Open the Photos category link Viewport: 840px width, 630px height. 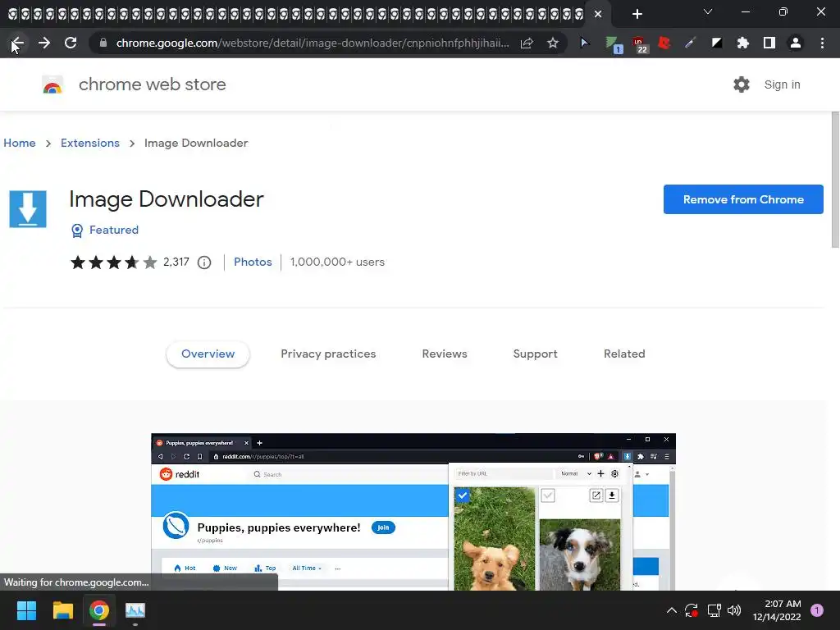pos(253,262)
